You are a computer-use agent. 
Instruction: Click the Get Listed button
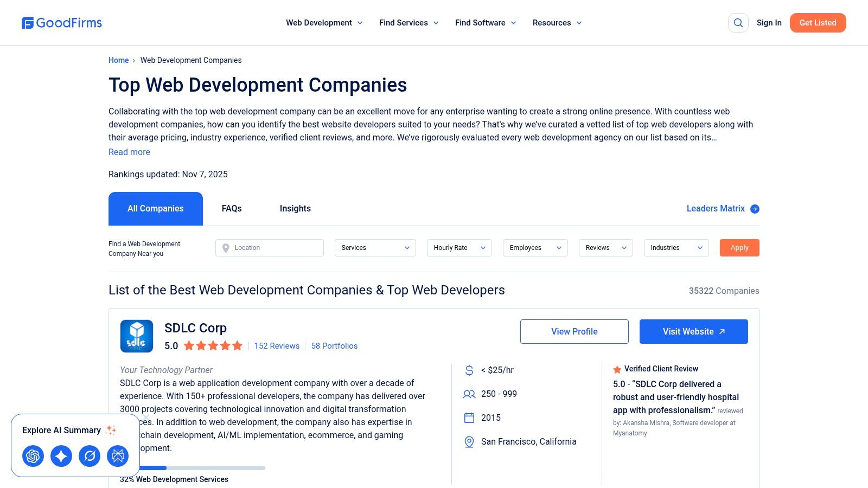(x=818, y=23)
